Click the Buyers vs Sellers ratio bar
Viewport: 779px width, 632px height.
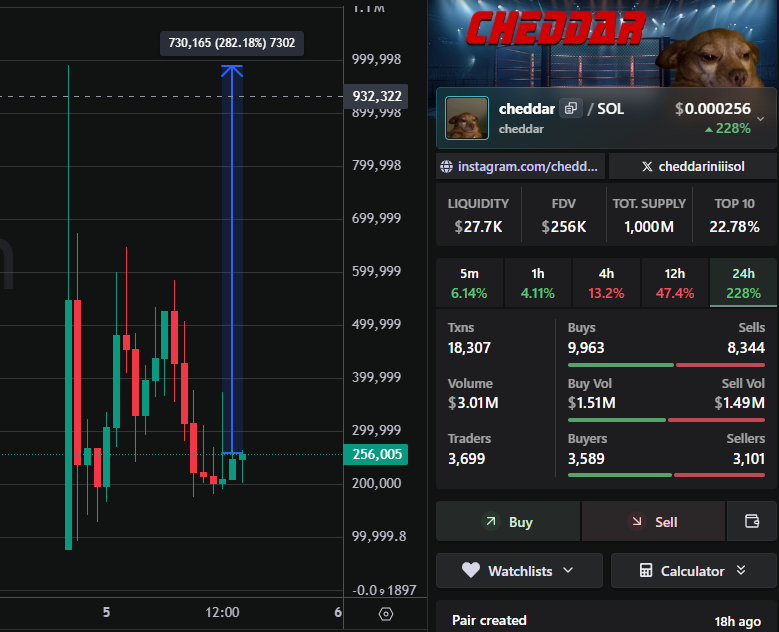click(666, 475)
